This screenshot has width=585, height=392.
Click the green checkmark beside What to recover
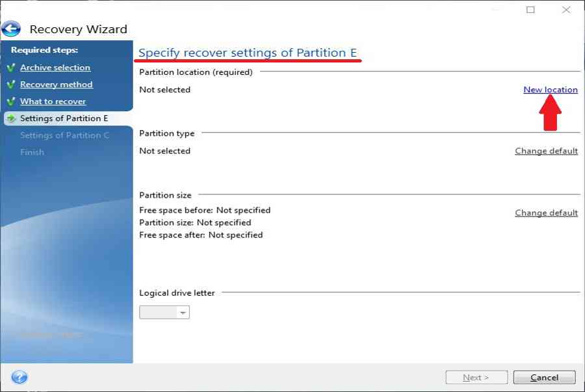point(11,101)
